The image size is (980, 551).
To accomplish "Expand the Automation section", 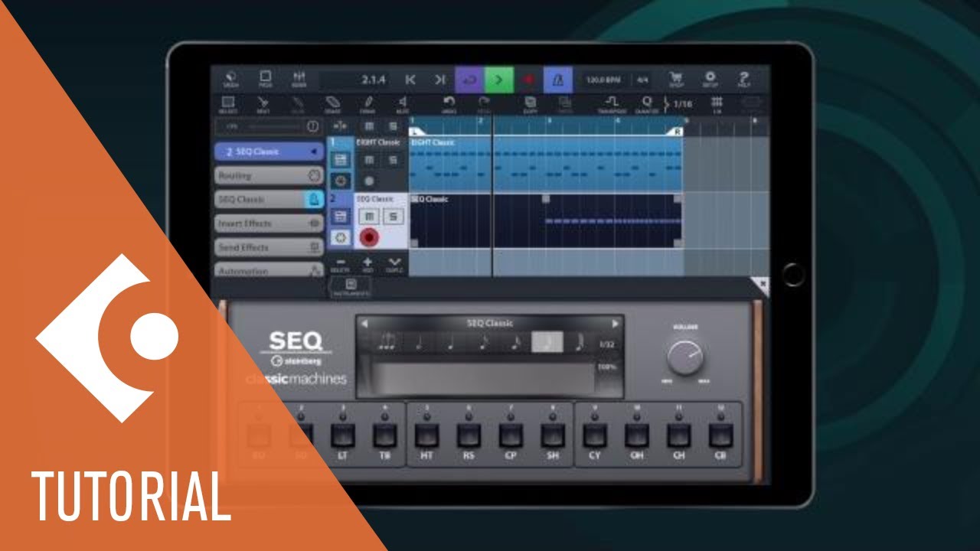I will pos(269,270).
